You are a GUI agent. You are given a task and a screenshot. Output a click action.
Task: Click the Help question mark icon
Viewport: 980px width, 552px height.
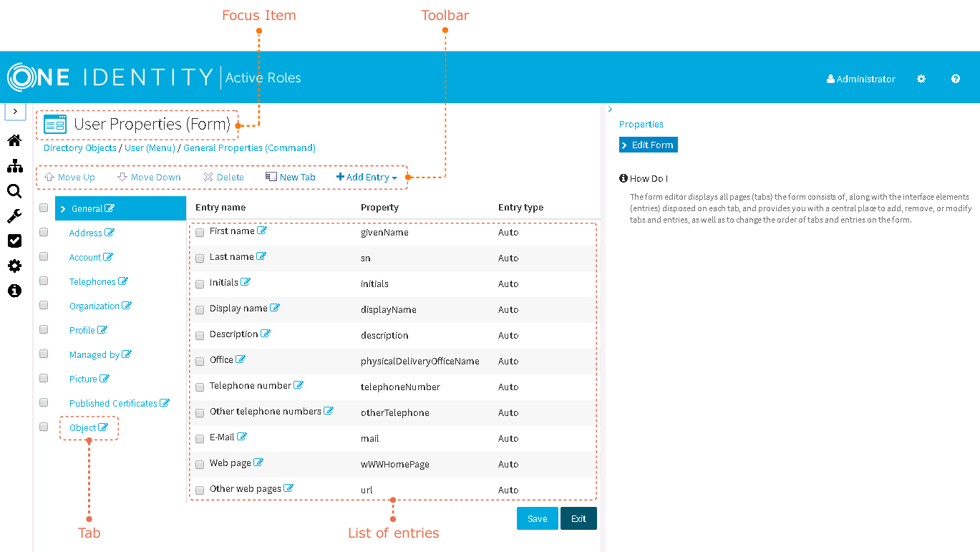click(956, 79)
